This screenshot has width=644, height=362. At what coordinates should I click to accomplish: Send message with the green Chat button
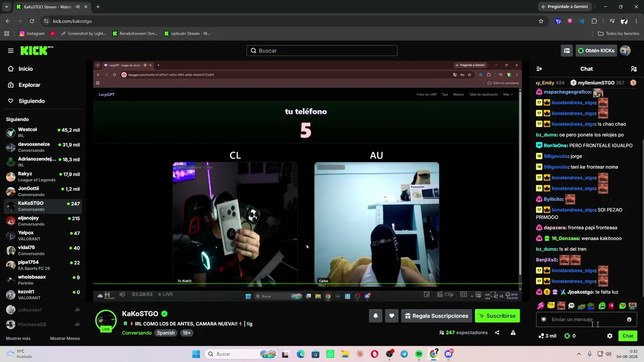pyautogui.click(x=627, y=336)
